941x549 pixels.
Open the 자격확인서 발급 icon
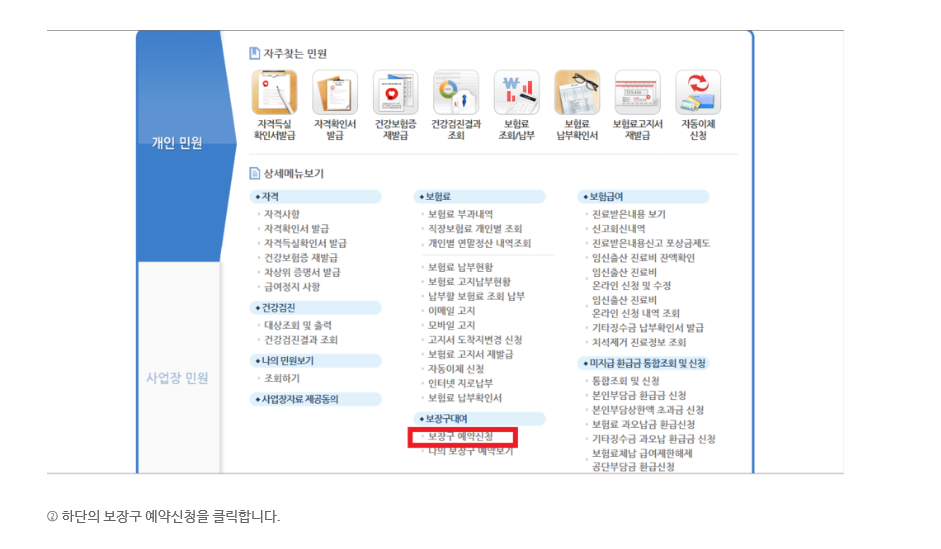(x=335, y=93)
